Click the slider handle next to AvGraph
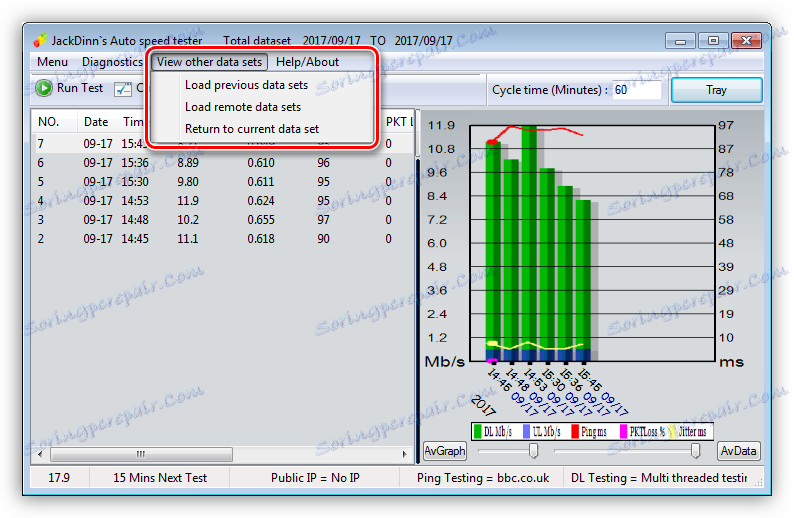Viewport: 794px width, 518px height. pos(533,450)
